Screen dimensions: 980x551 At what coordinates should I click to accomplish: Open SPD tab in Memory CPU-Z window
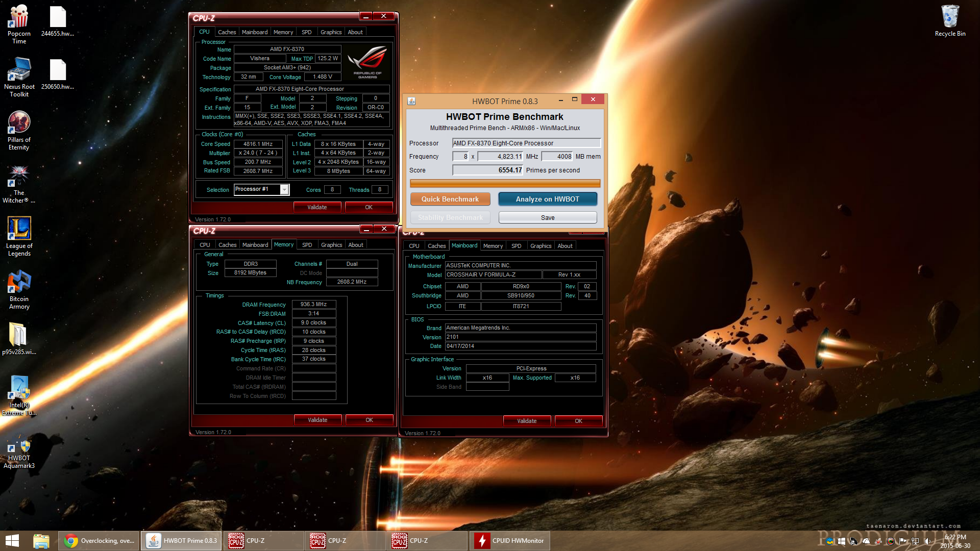(x=307, y=245)
